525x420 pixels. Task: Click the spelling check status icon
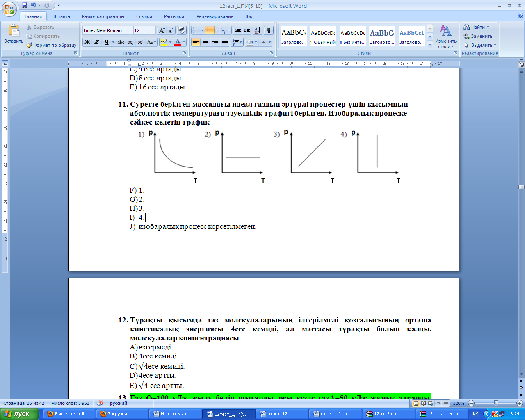coord(100,403)
